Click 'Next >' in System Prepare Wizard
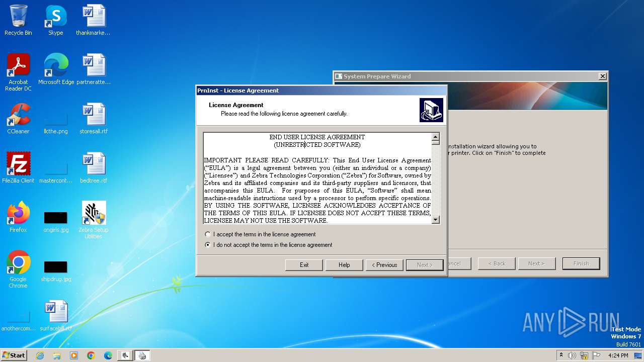 click(536, 263)
